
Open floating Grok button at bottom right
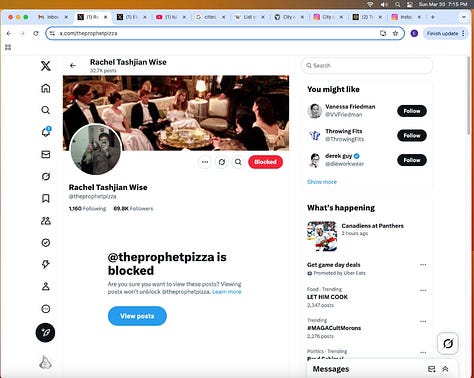448,343
